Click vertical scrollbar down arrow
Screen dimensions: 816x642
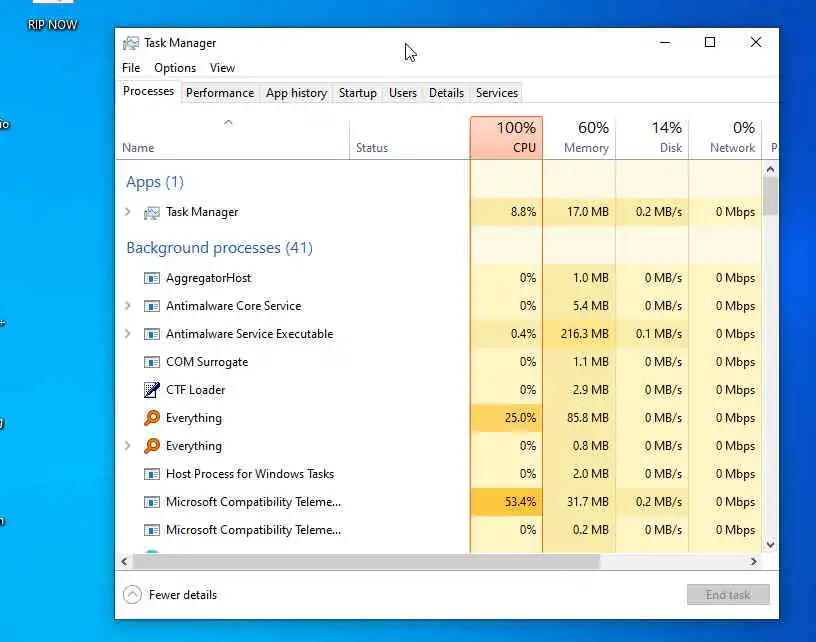tap(770, 545)
